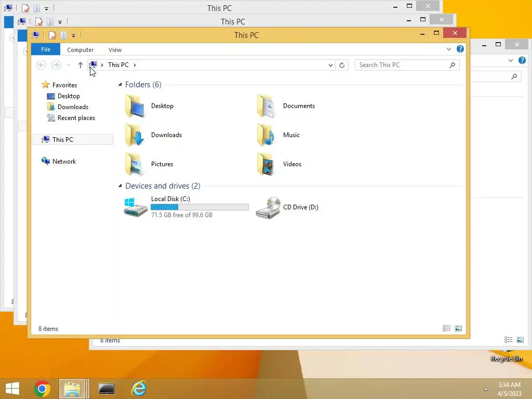532x399 pixels.
Task: Open Internet Explorer from the taskbar
Action: click(139, 389)
